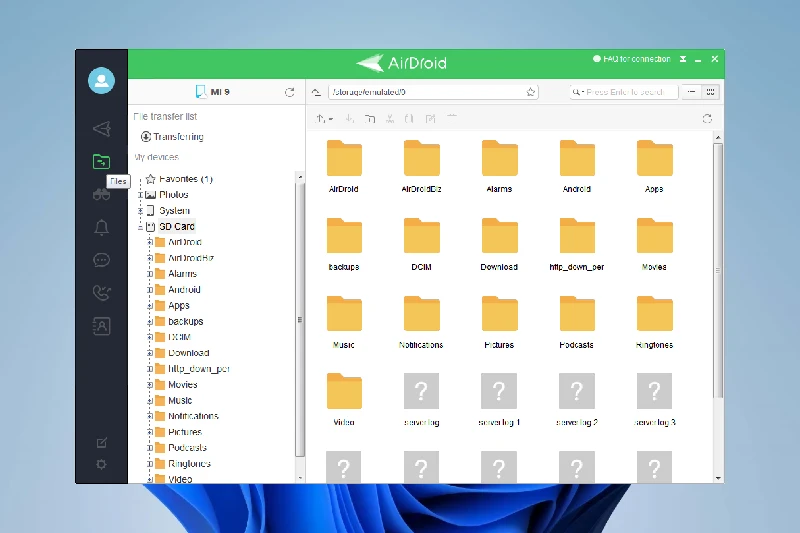This screenshot has height=533, width=800.
Task: Open Notifications bell in sidebar
Action: coord(101,227)
